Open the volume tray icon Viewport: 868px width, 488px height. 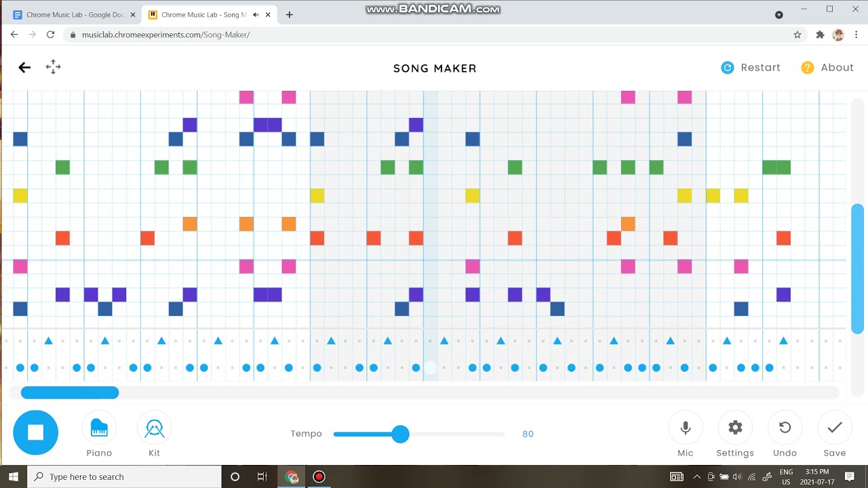737,476
